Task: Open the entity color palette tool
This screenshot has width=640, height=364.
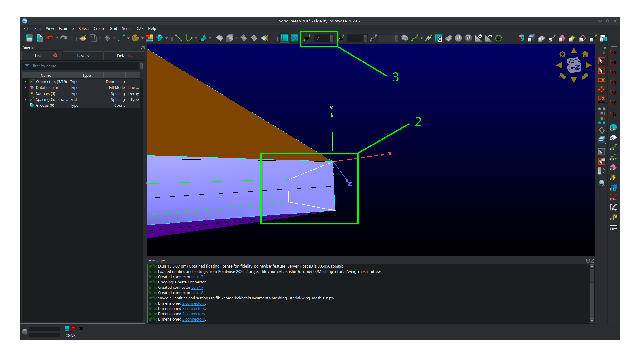Action: click(135, 38)
